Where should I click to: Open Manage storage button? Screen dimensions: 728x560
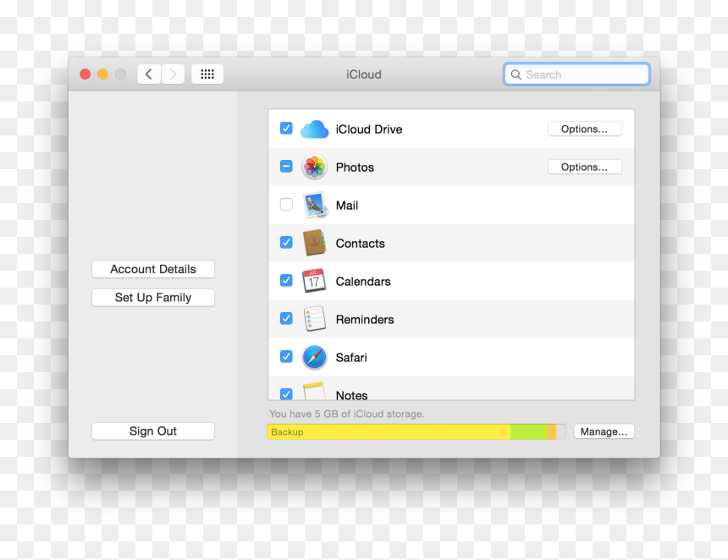coord(604,432)
